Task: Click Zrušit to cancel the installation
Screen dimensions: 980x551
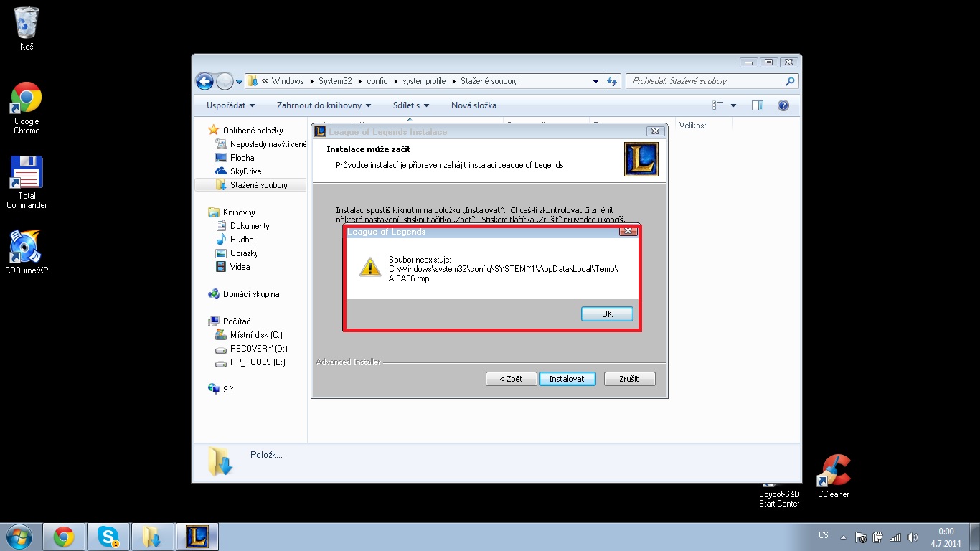Action: pyautogui.click(x=629, y=379)
